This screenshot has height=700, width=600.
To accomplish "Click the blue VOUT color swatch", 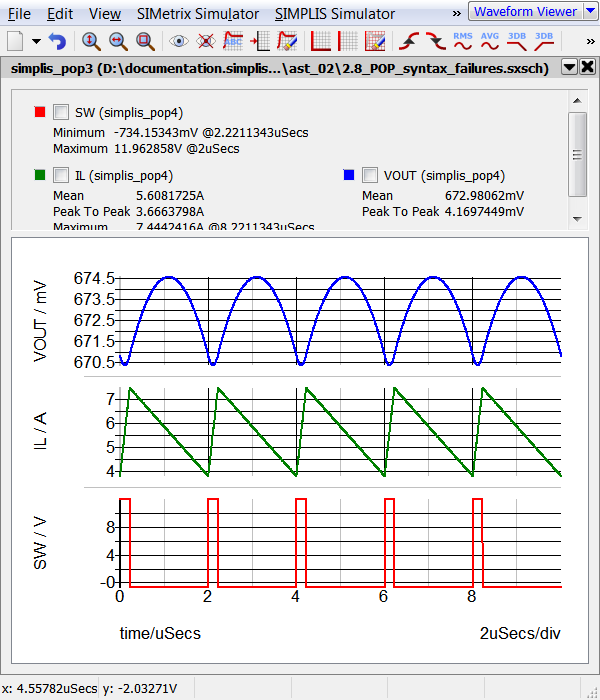I will pos(348,175).
